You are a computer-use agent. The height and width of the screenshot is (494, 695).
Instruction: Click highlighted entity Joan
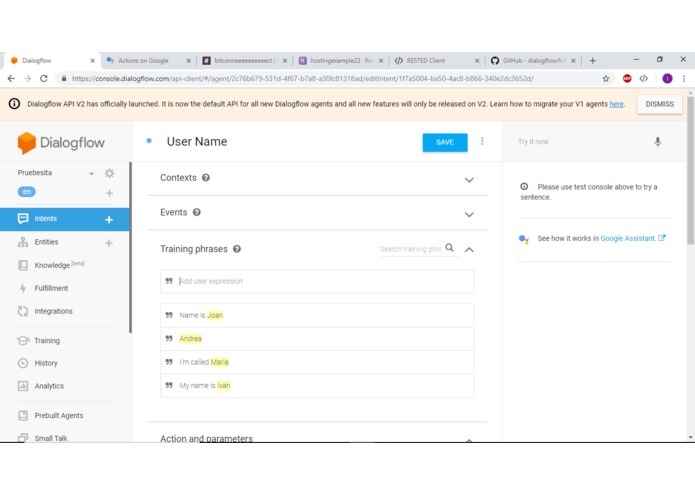coord(215,315)
